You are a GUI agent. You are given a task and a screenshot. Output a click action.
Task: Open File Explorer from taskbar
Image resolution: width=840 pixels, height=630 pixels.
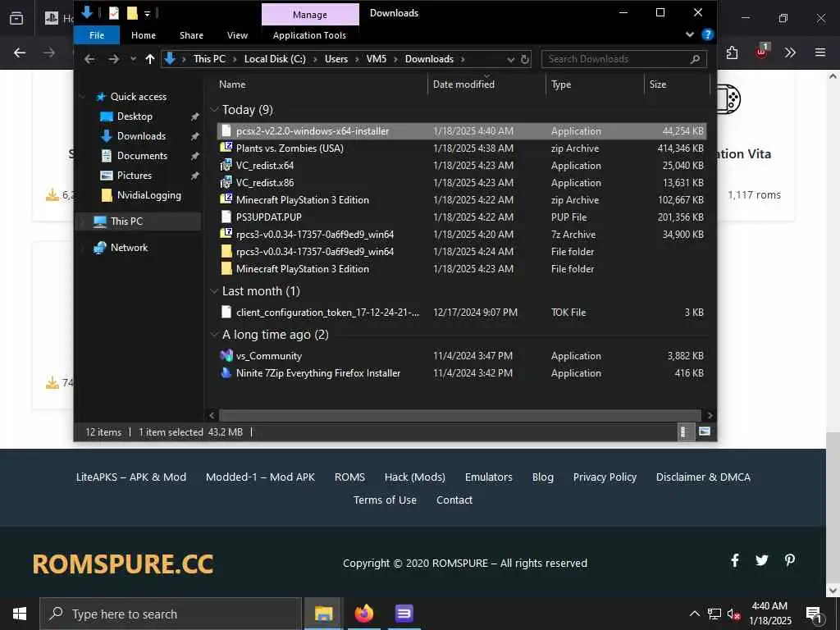[x=323, y=614]
